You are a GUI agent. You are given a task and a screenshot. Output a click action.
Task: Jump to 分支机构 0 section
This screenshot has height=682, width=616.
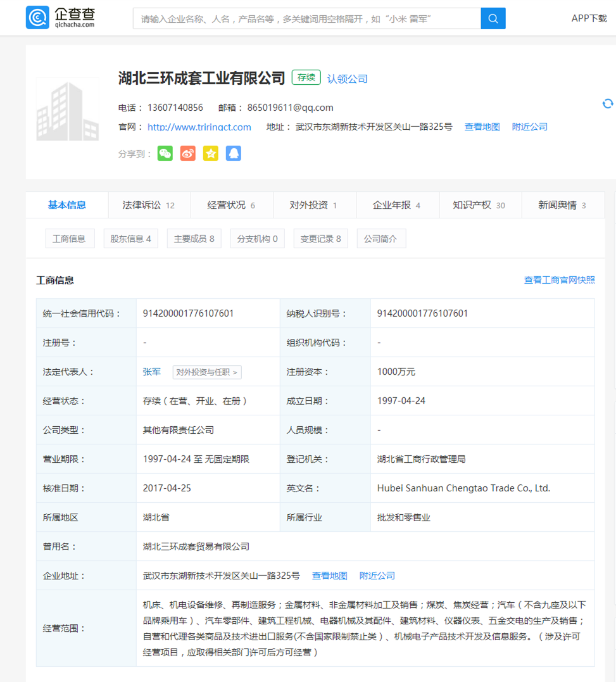tap(257, 239)
